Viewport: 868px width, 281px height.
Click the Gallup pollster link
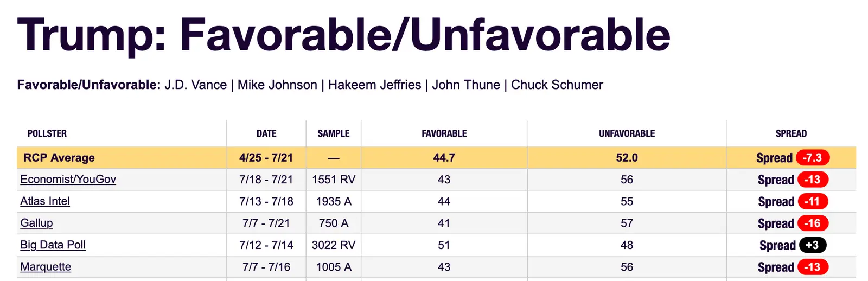coord(36,223)
